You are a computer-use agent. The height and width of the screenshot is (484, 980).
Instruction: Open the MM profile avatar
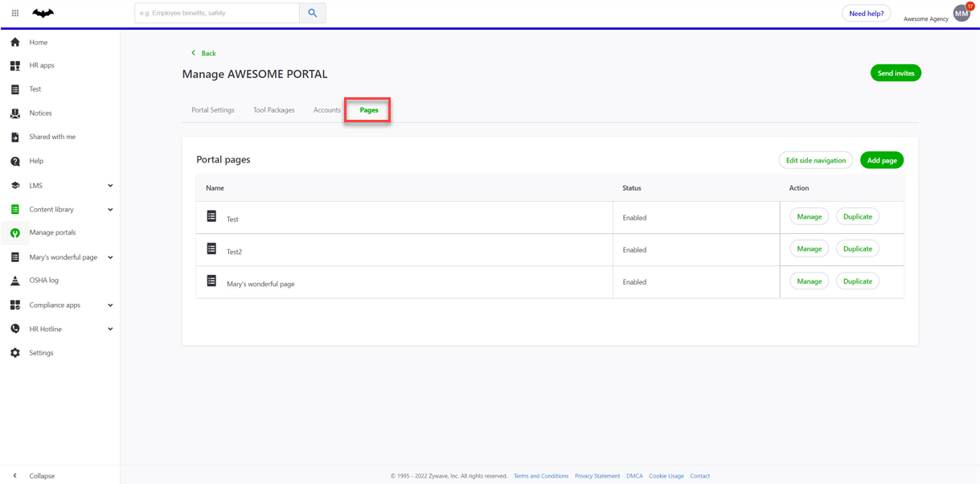click(x=961, y=13)
